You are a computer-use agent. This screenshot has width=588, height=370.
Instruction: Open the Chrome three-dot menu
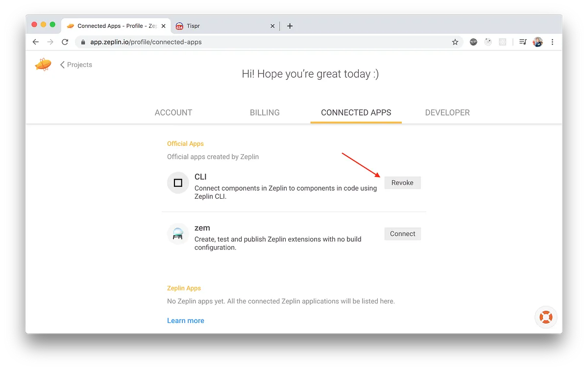[552, 42]
